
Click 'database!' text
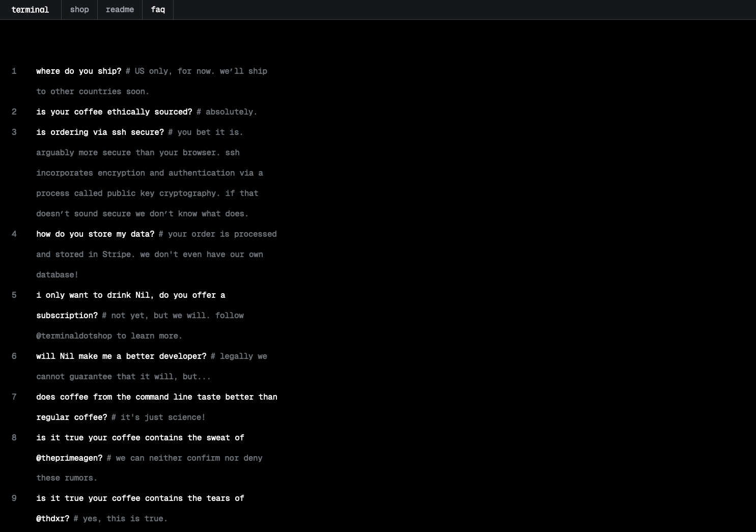pos(57,275)
